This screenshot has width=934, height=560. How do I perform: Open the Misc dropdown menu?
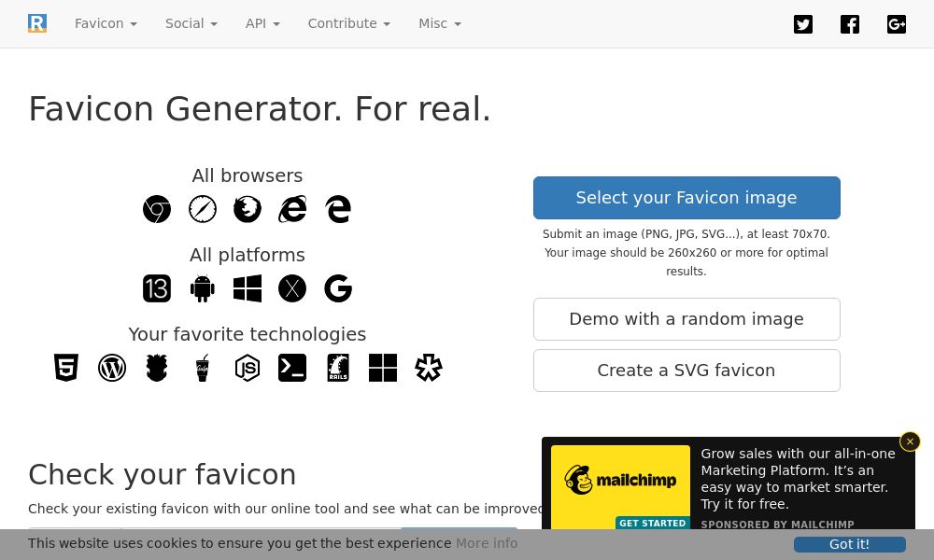pos(439,23)
